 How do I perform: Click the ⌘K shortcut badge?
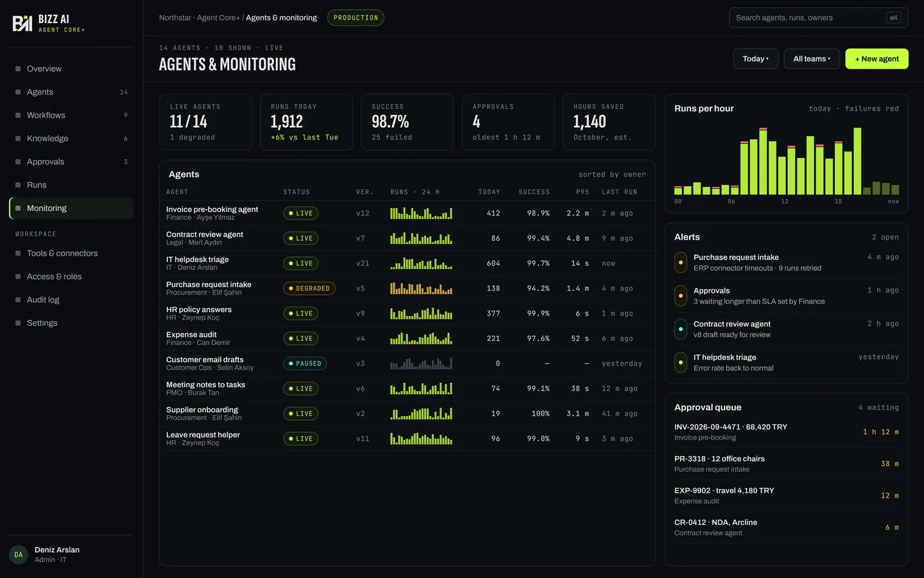(893, 18)
